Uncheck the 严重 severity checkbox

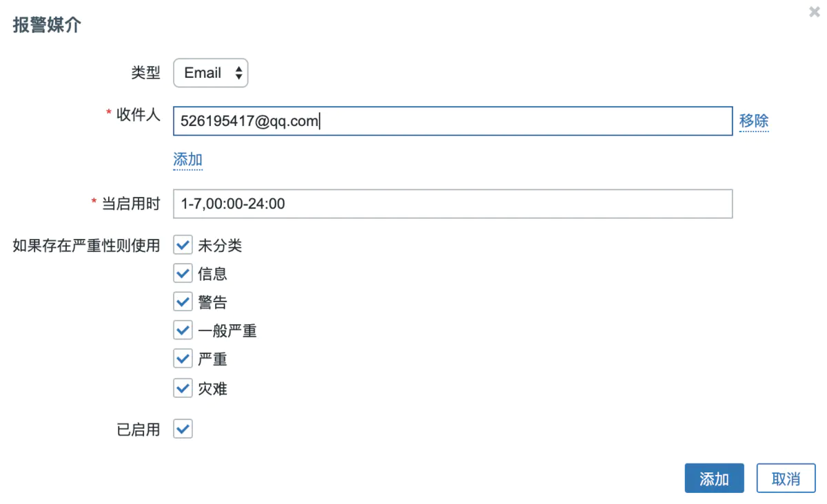pyautogui.click(x=183, y=359)
